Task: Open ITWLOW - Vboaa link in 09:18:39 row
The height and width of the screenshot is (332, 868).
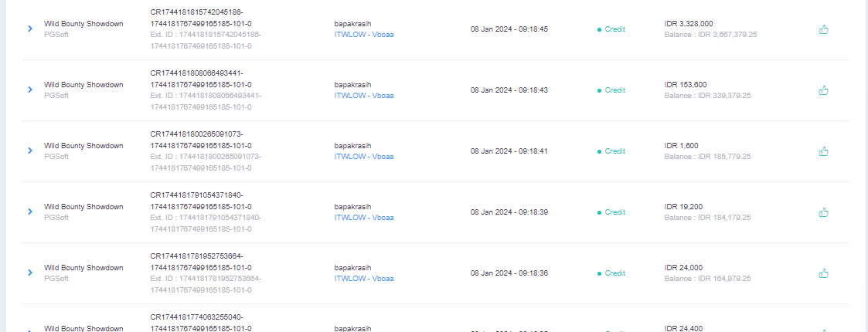Action: (x=364, y=217)
